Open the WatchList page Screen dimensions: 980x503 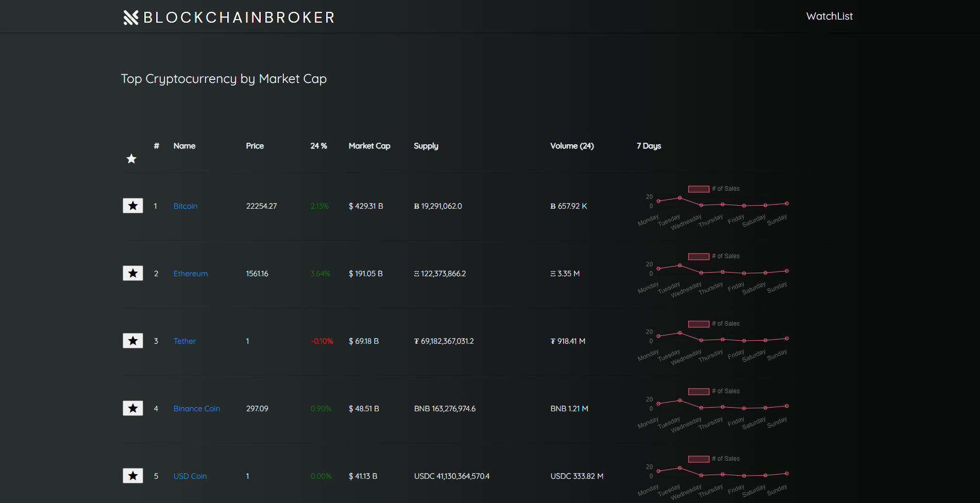point(829,16)
